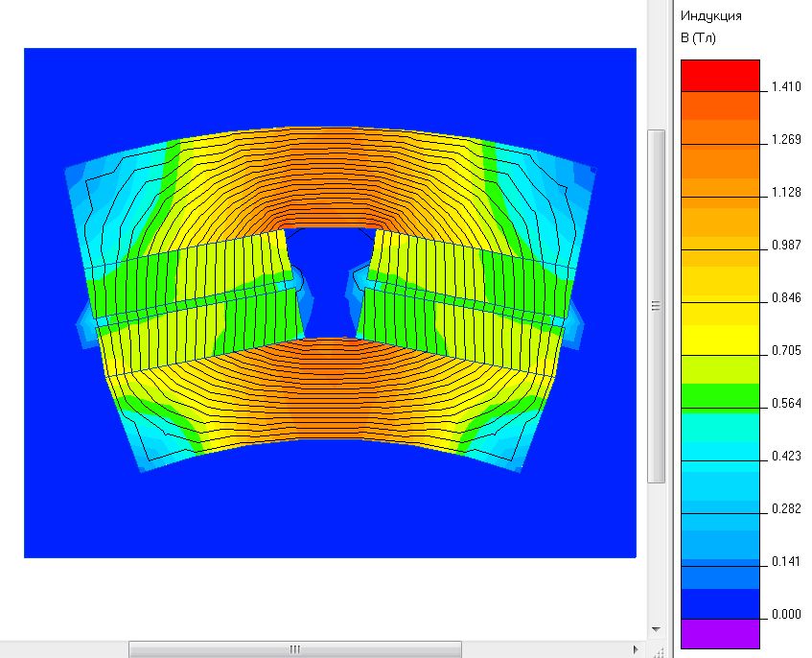Viewport: 812px width, 658px height.
Task: Click the legend value 0.282
Action: pos(786,508)
